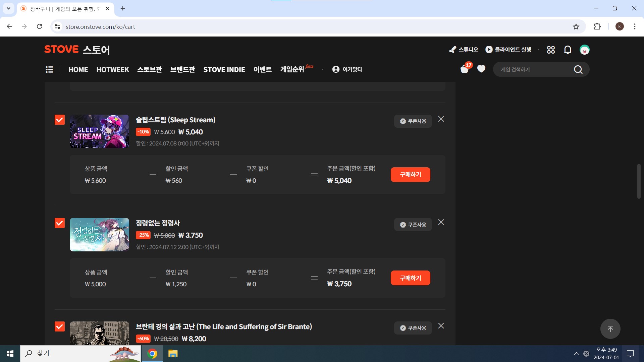Viewport: 644px width, 362px height.
Task: Launch 클라이언트 실행 client button
Action: 508,50
